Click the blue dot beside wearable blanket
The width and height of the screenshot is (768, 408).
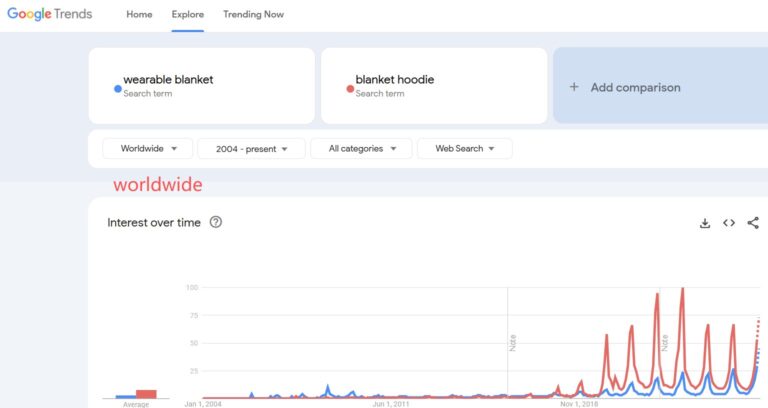pos(118,89)
